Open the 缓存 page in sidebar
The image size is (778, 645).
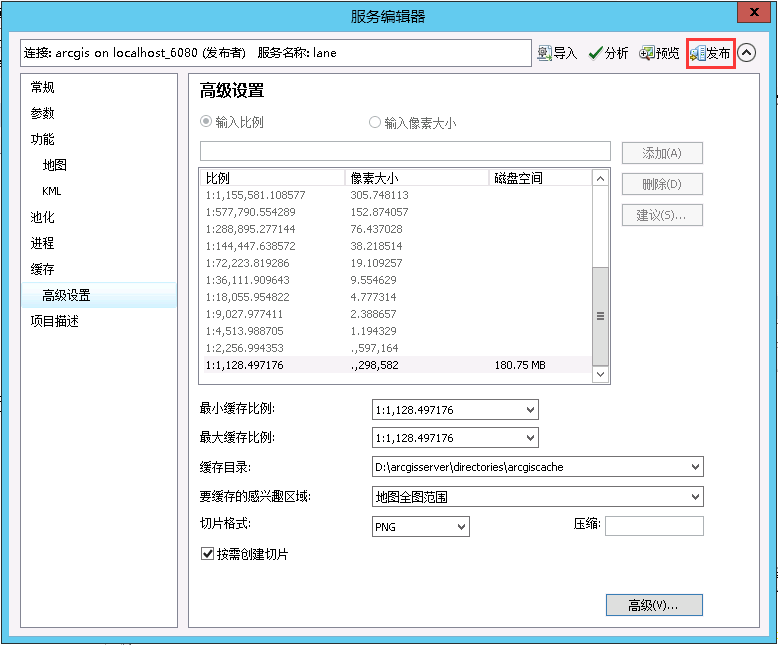coord(43,269)
